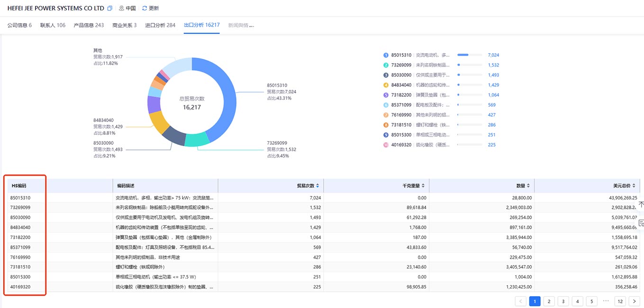This screenshot has height=308, width=644.
Task: Open the 公司信息 6 tab
Action: (19, 25)
